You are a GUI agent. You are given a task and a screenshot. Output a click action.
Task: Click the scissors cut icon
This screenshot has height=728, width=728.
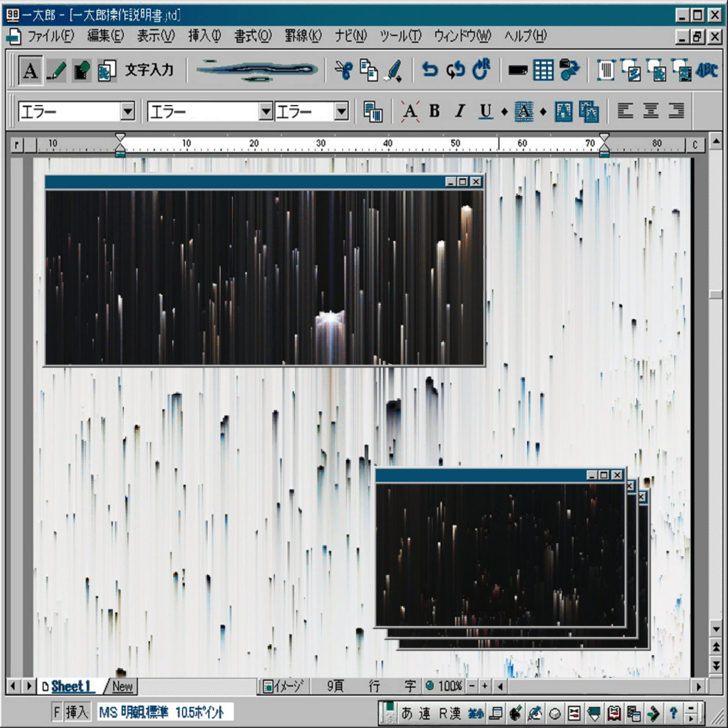[x=343, y=70]
